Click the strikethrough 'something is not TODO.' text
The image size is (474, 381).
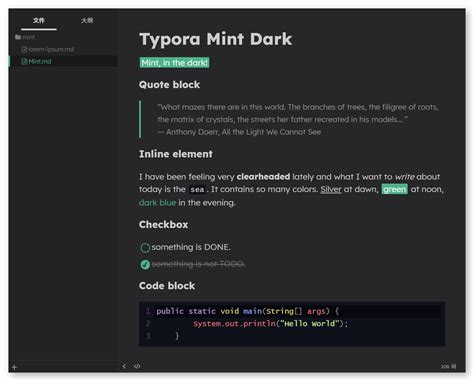tap(198, 264)
